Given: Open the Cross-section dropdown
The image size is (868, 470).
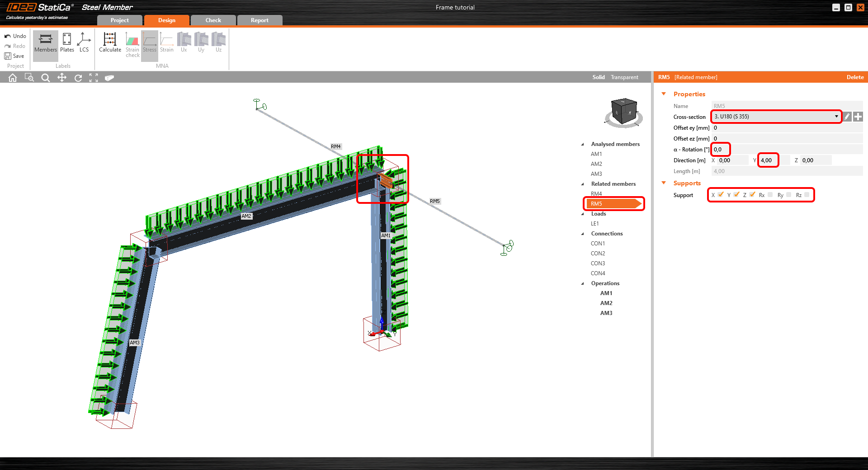Looking at the screenshot, I should click(836, 117).
